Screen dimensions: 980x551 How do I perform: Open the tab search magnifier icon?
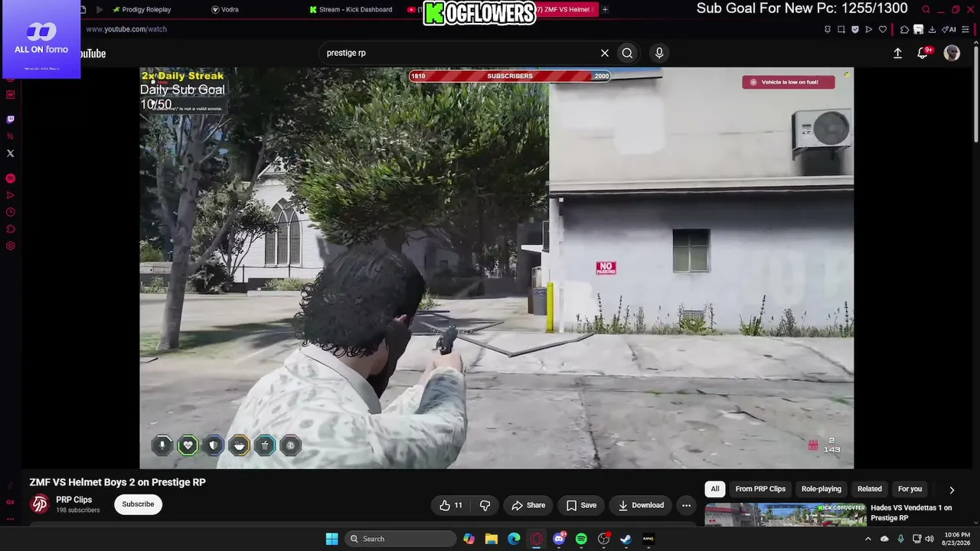pos(926,9)
